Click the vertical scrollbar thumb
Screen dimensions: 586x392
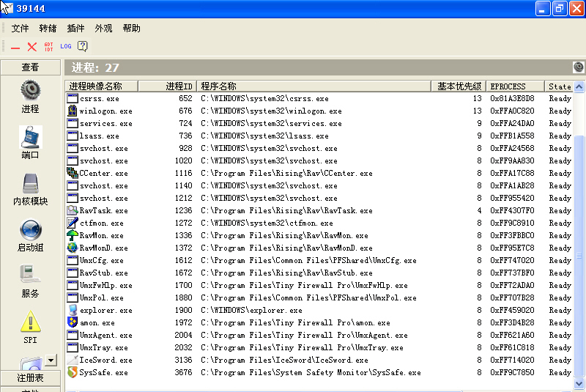point(579,256)
